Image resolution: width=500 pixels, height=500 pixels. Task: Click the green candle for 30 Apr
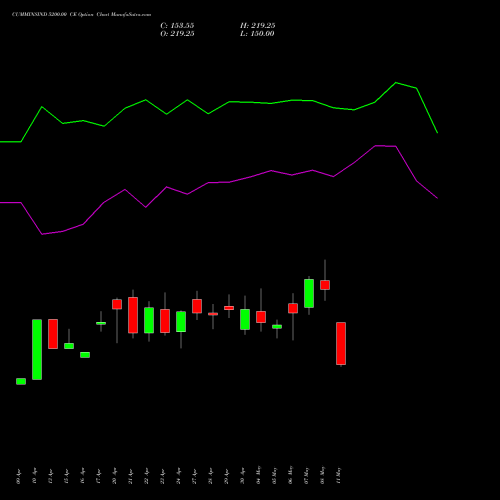pyautogui.click(x=245, y=319)
